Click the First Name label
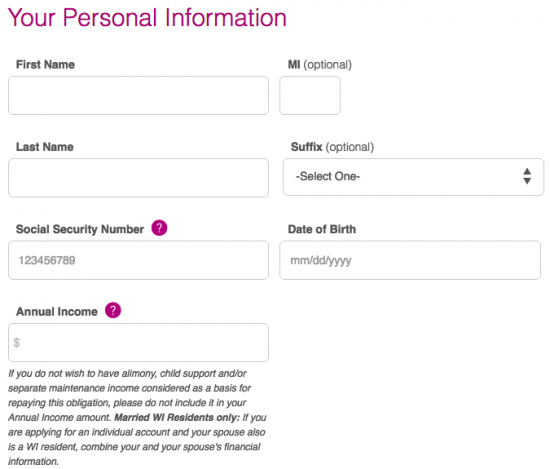Screen dimensions: 550x469 45,65
